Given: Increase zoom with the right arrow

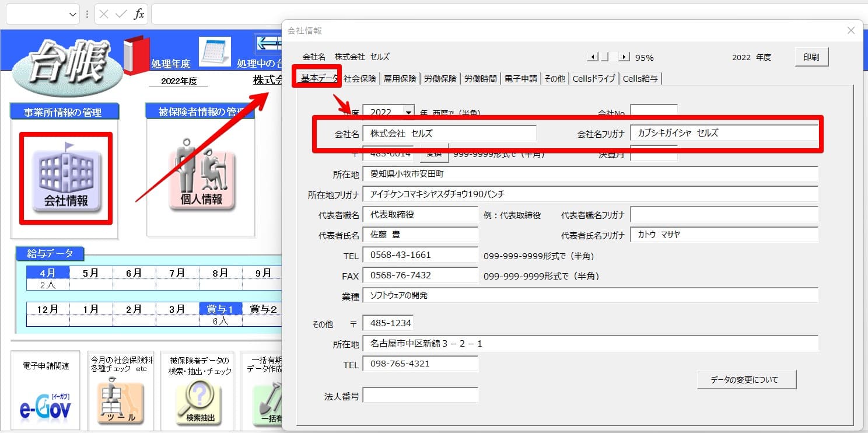Looking at the screenshot, I should tap(624, 57).
